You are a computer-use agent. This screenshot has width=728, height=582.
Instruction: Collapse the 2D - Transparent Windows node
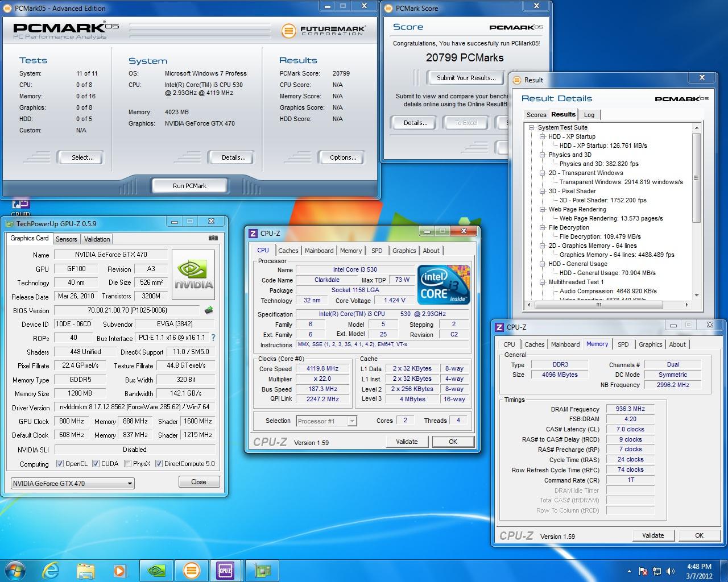pos(543,173)
